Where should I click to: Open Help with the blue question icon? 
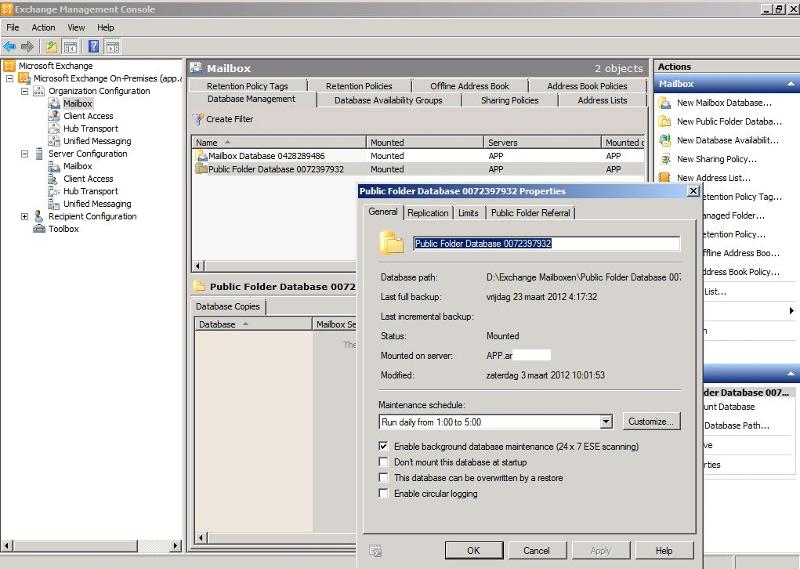click(x=94, y=47)
